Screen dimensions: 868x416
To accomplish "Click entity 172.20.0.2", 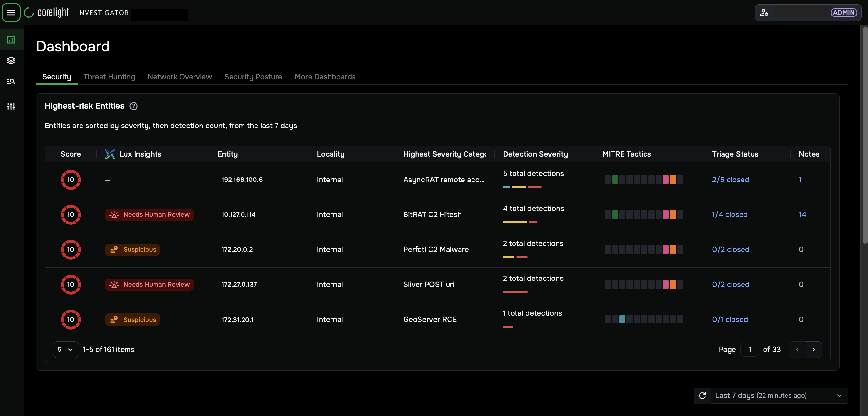I will point(237,249).
